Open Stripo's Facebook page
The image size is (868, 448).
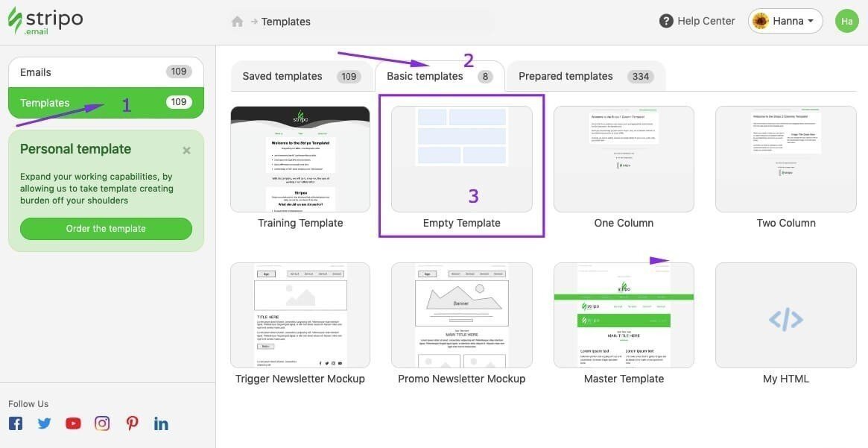point(15,423)
